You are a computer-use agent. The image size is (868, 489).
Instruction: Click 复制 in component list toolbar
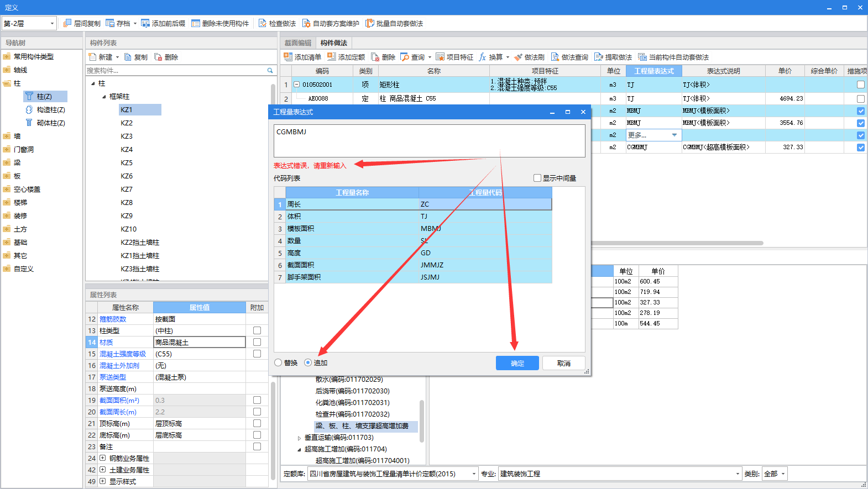[136, 57]
